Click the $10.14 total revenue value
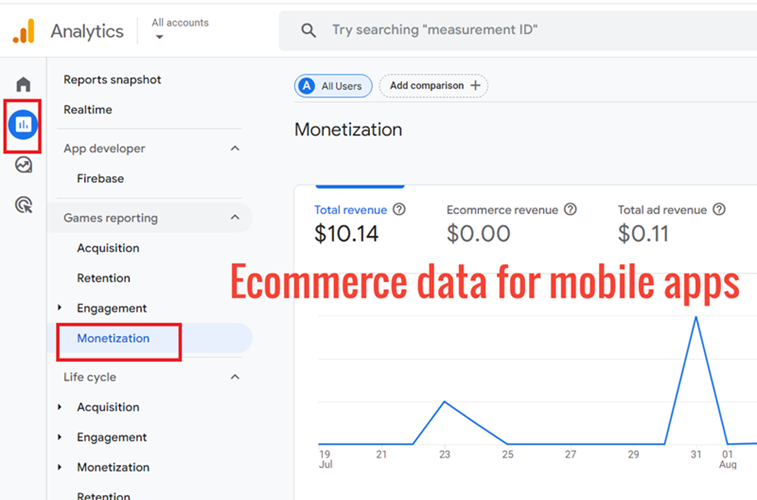Screen dimensions: 757x500 pos(346,234)
